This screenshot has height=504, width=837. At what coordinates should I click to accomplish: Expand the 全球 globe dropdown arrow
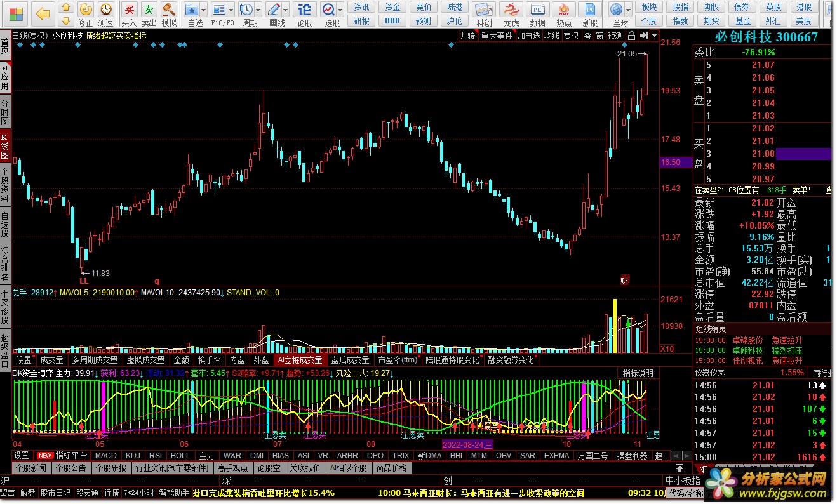point(629,10)
